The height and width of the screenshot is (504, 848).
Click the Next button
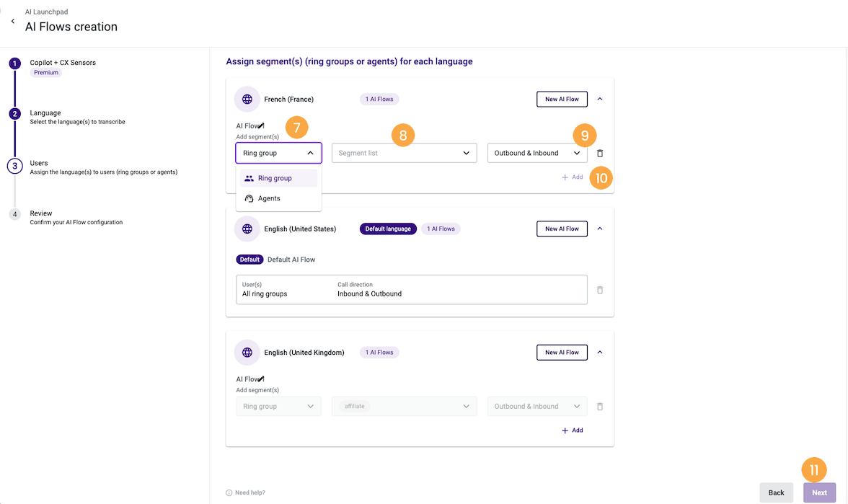click(819, 492)
